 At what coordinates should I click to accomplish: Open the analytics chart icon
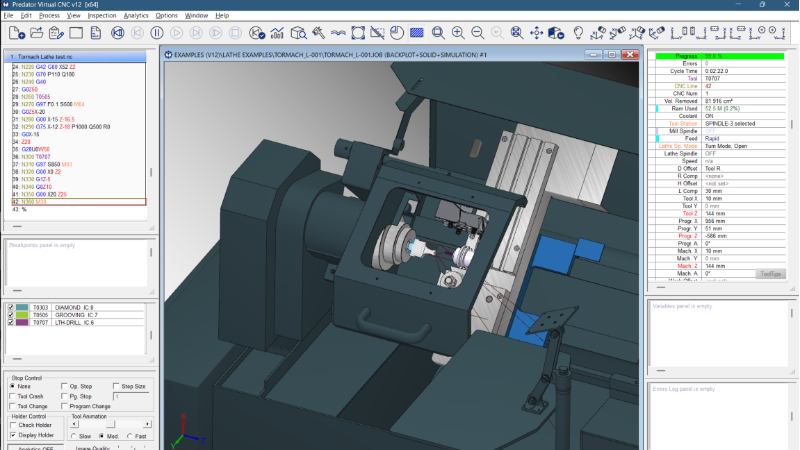point(277,33)
